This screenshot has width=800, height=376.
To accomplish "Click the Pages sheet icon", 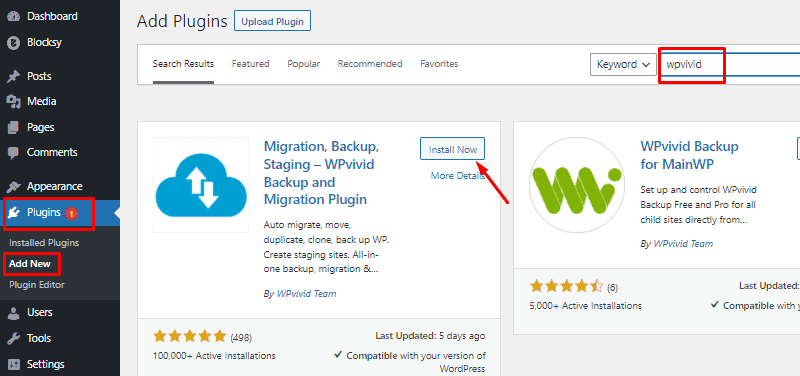I will (x=13, y=127).
